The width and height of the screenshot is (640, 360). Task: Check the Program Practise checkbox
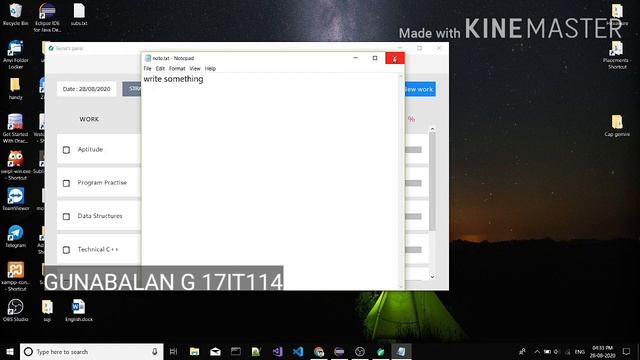pyautogui.click(x=66, y=183)
